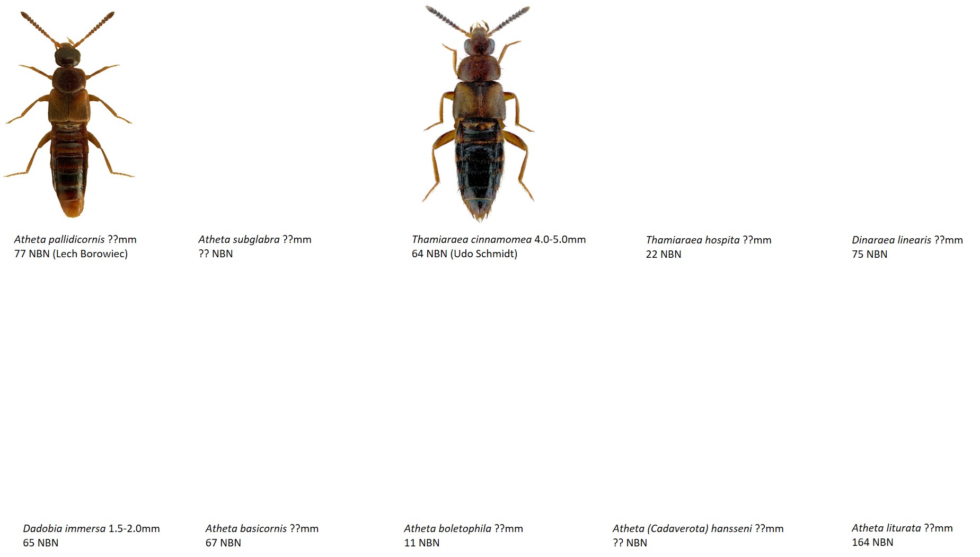This screenshot has width=980, height=557.
Task: Click the '11 NBN' text
Action: tap(422, 543)
